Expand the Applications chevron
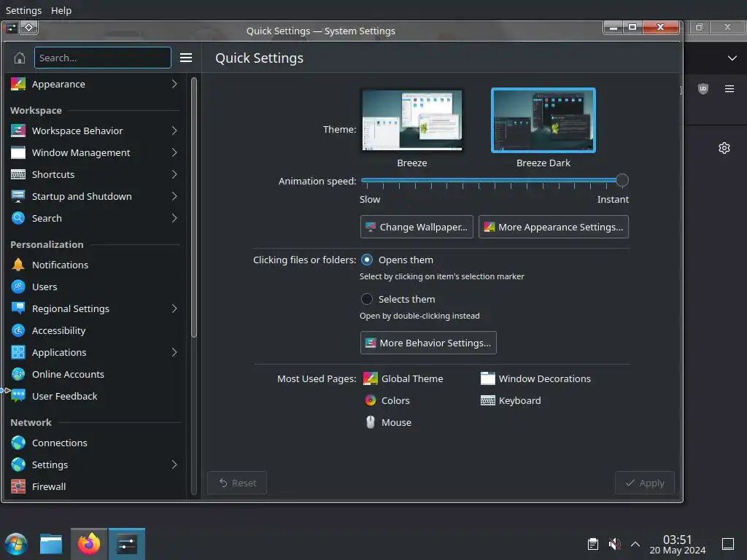Image resolution: width=747 pixels, height=560 pixels. 174,353
